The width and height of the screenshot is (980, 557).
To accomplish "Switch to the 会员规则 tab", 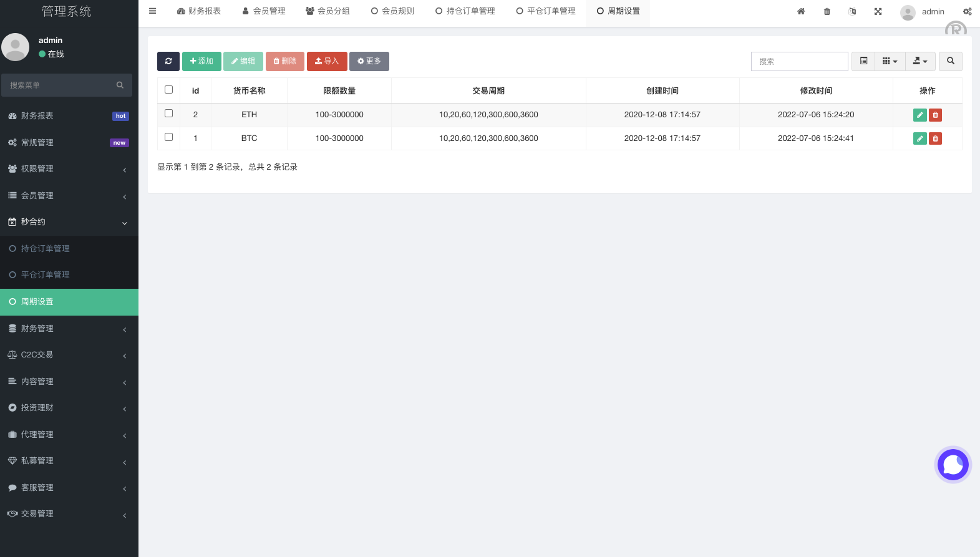I will [x=392, y=11].
